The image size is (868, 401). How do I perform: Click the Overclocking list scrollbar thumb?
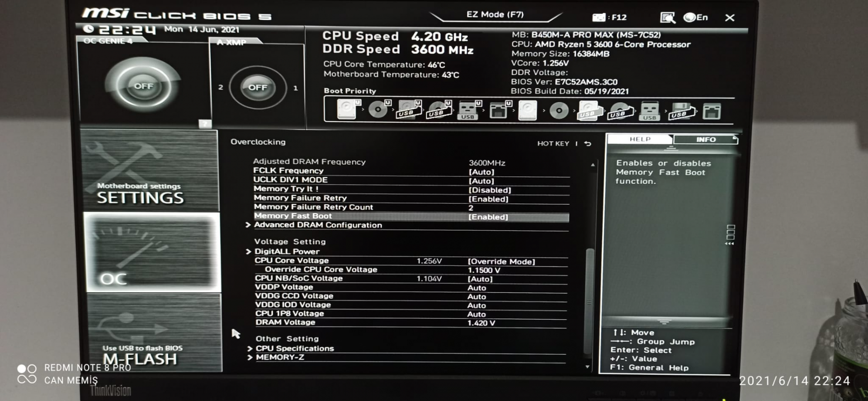coord(589,301)
